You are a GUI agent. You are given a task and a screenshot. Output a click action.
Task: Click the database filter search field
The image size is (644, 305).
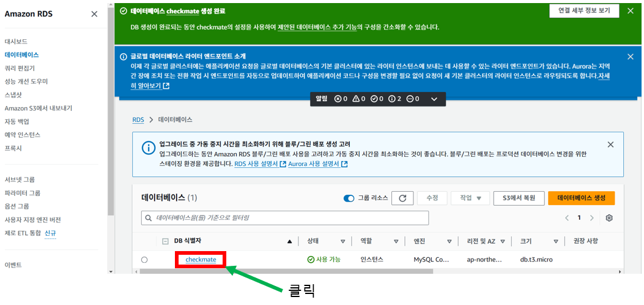[x=284, y=218]
